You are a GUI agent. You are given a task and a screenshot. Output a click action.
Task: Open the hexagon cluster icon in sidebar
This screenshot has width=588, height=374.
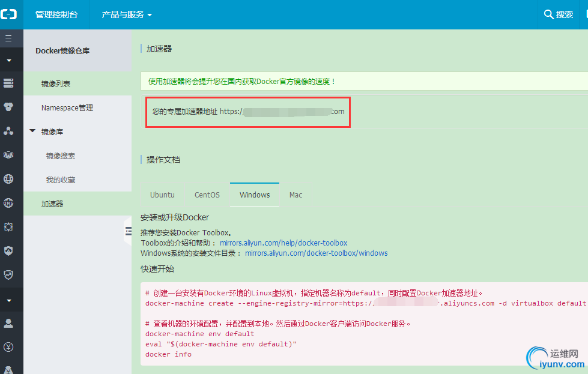8,107
